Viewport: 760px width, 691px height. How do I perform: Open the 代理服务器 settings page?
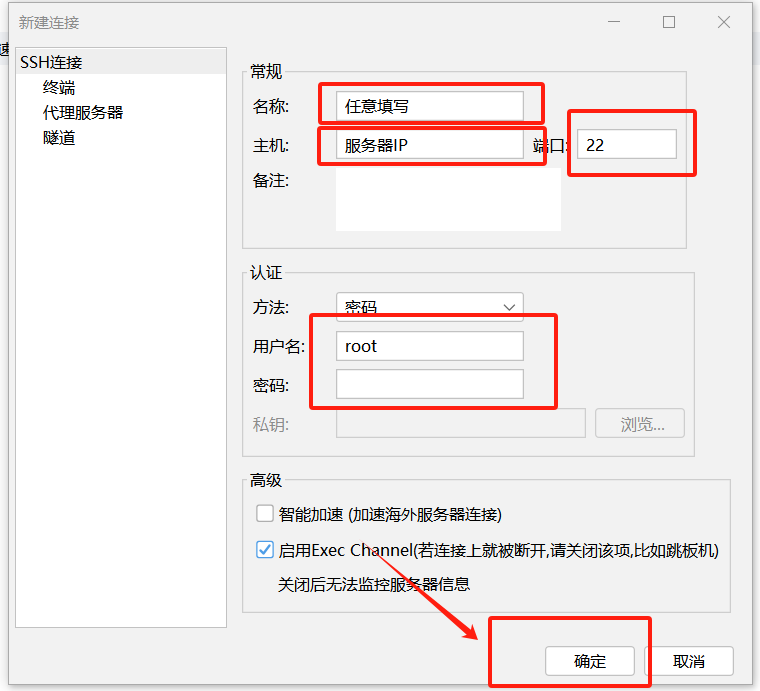pos(83,113)
